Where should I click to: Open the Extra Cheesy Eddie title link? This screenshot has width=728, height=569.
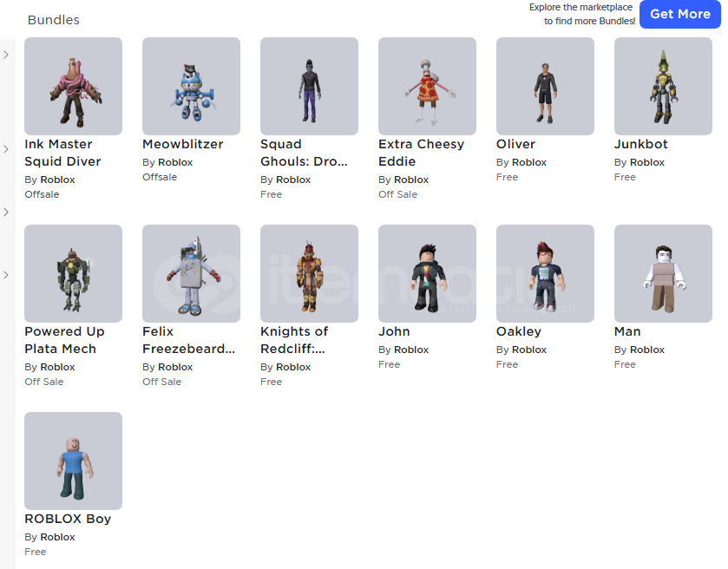[421, 153]
